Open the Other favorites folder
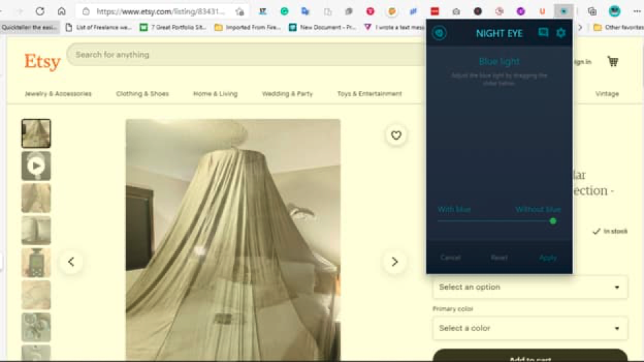Viewport: 644px width, 362px height. [x=618, y=27]
